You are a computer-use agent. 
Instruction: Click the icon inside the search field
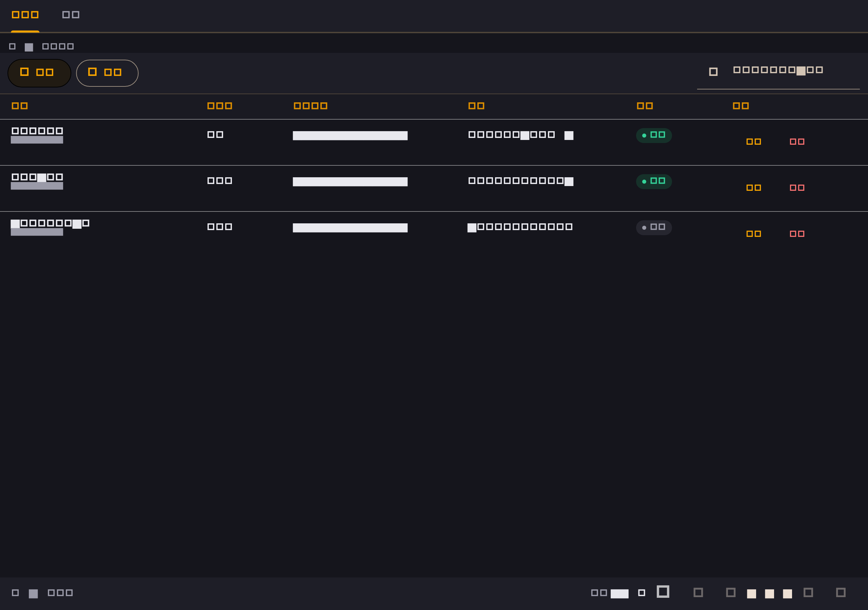(x=713, y=72)
